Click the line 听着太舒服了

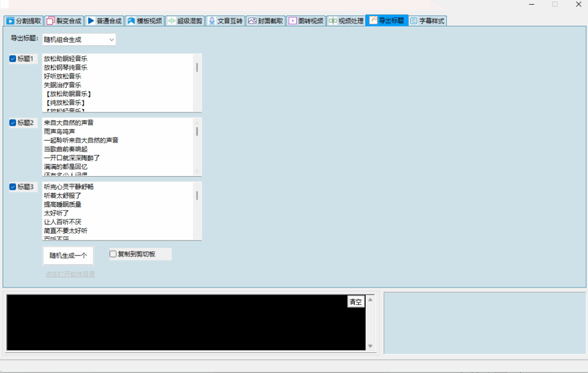point(63,196)
